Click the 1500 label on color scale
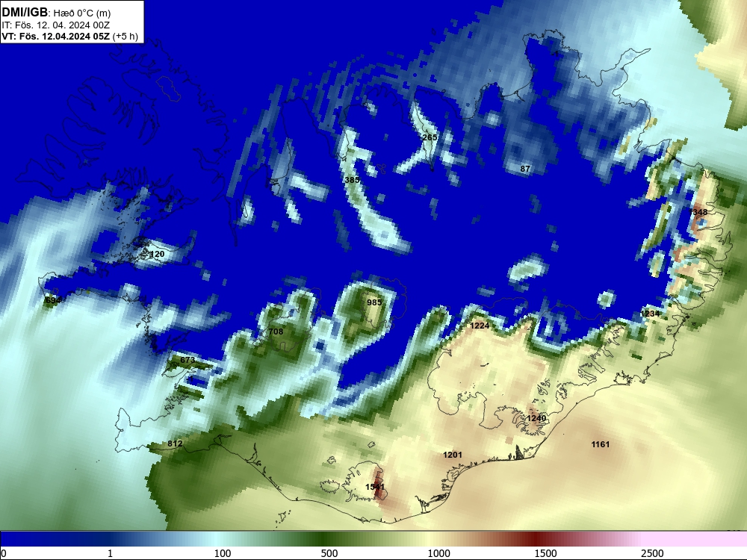The width and height of the screenshot is (747, 560). click(x=545, y=553)
